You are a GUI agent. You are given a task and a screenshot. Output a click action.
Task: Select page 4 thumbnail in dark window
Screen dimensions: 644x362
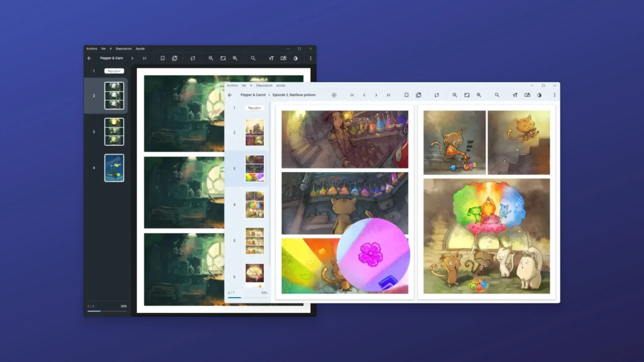[x=114, y=168]
